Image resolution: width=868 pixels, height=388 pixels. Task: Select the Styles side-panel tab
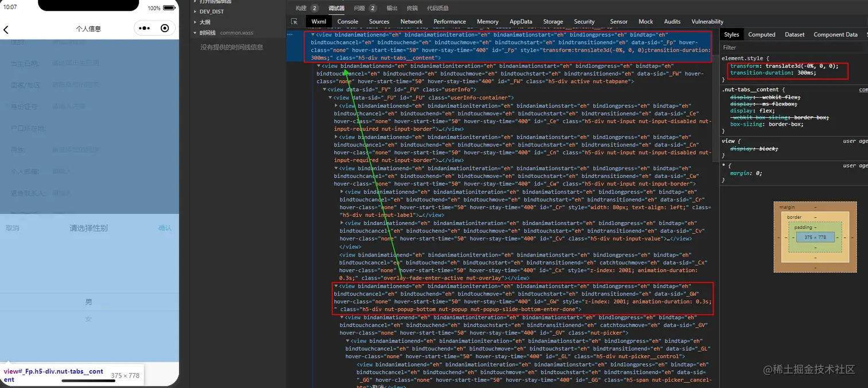[x=731, y=34]
